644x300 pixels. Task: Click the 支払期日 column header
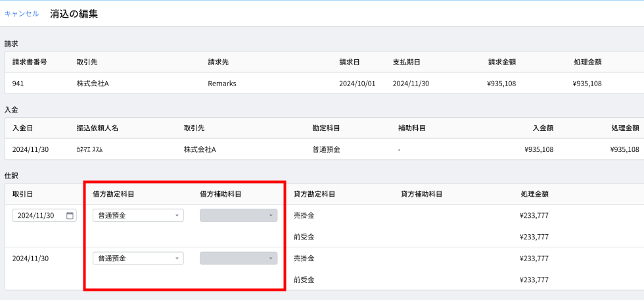[406, 62]
